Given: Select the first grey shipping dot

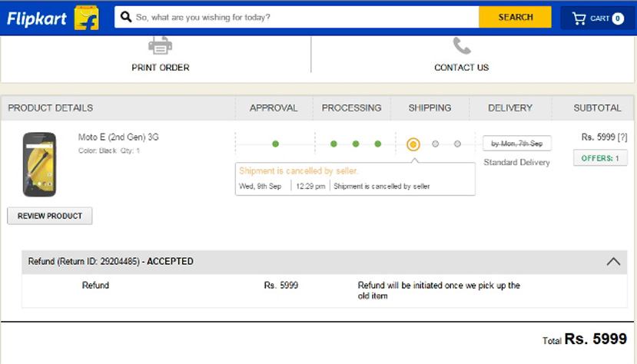Looking at the screenshot, I should click(x=435, y=144).
